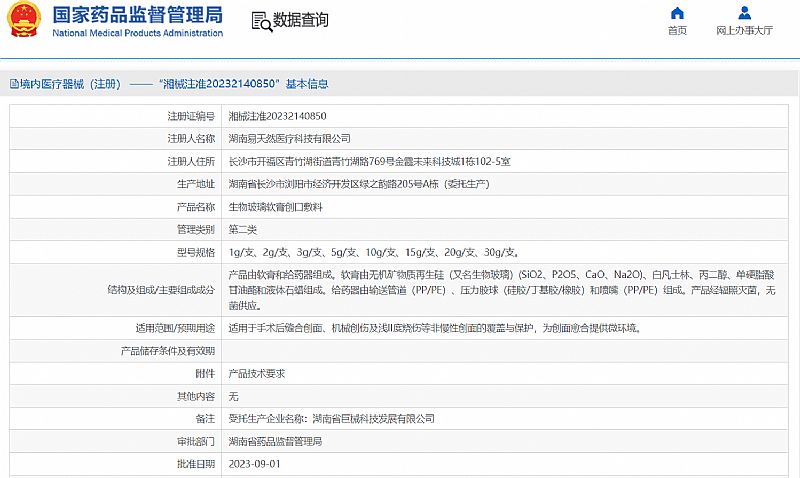
Task: Click the 首页 home icon
Action: [x=677, y=13]
